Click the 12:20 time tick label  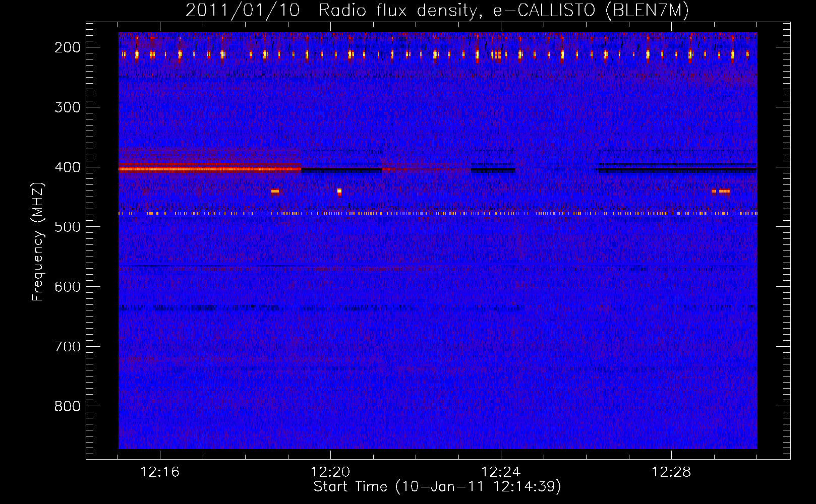pos(330,472)
